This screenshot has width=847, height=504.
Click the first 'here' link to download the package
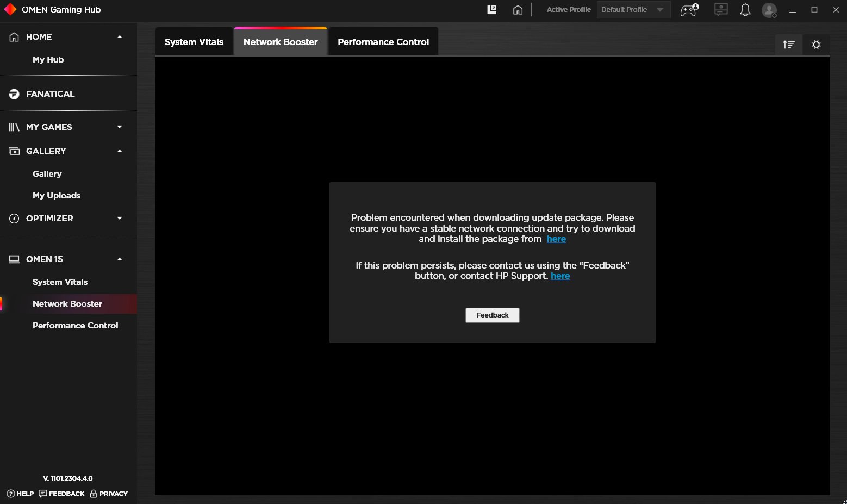click(556, 239)
